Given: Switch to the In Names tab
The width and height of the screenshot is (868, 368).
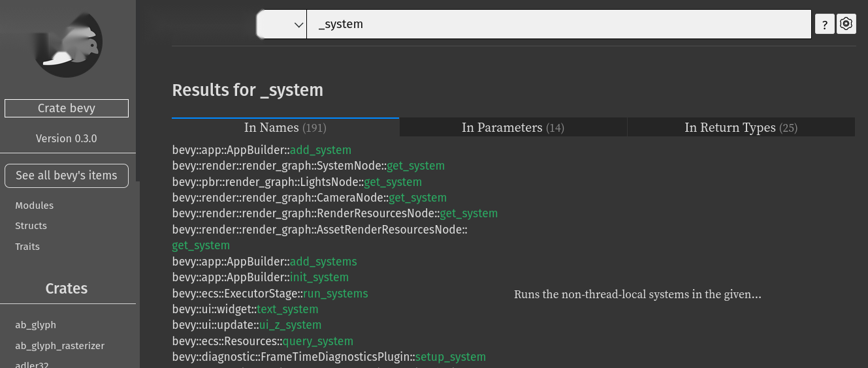Looking at the screenshot, I should coord(285,127).
